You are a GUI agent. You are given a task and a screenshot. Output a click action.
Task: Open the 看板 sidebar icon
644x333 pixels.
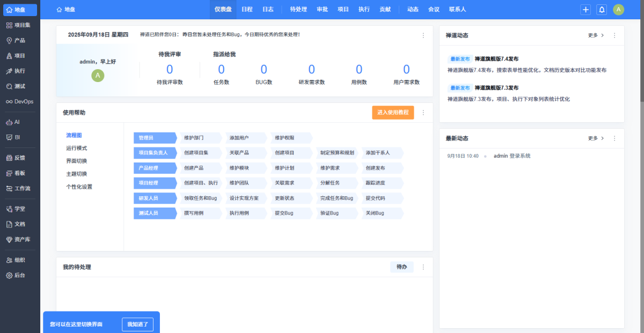pyautogui.click(x=9, y=173)
